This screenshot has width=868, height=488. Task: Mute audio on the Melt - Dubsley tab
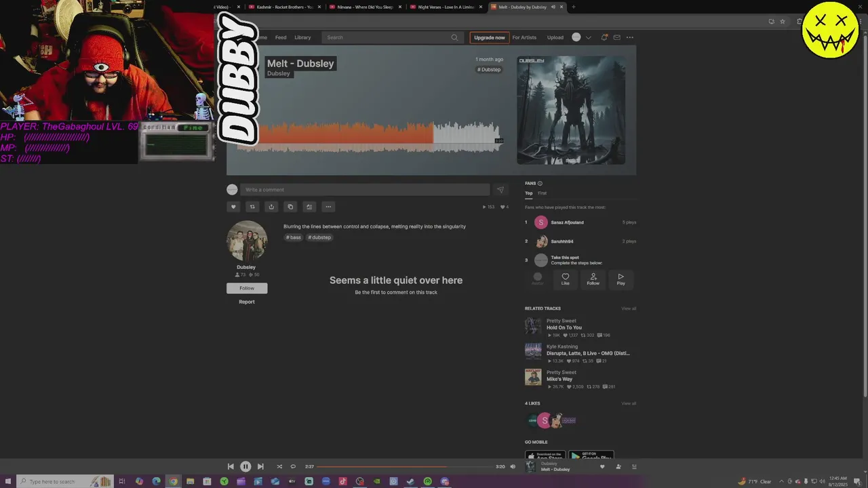point(553,7)
